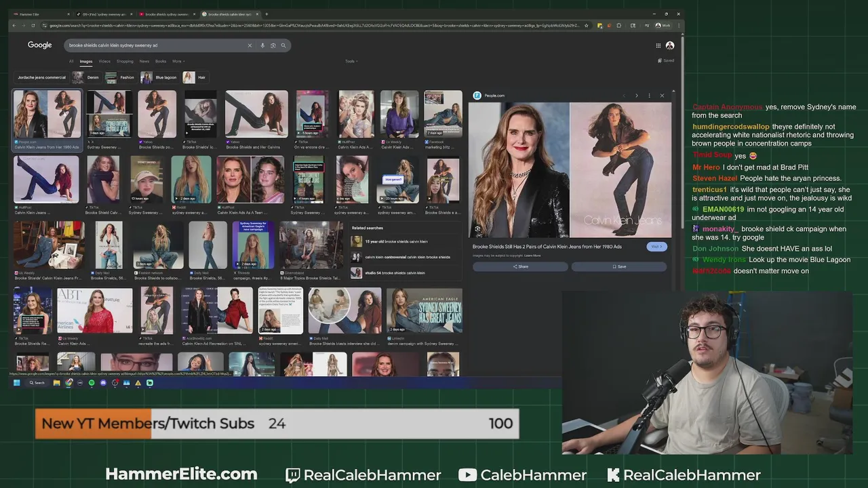868x488 pixels.
Task: Open the Saved collections link
Action: pyautogui.click(x=666, y=60)
